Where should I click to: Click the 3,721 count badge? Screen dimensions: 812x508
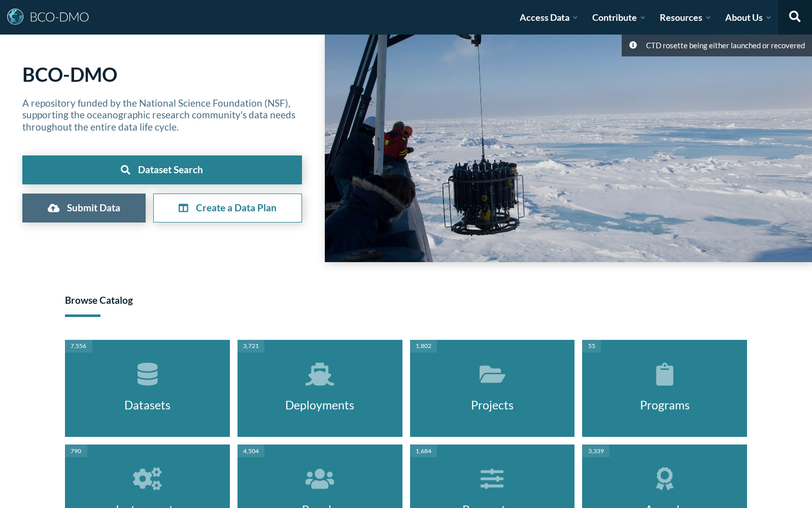pos(251,346)
